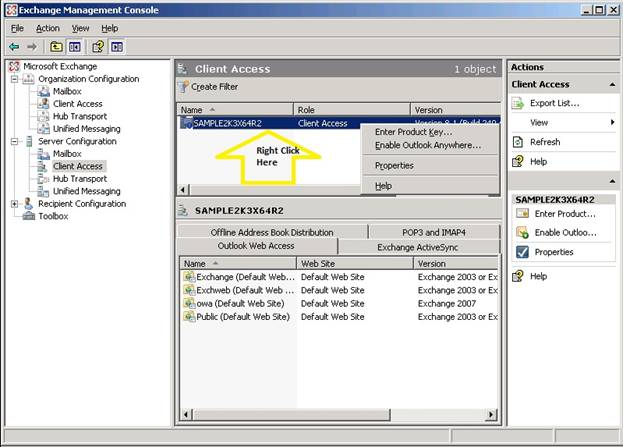Click Properties in Actions pane
Image resolution: width=623 pixels, height=447 pixels.
[x=554, y=252]
